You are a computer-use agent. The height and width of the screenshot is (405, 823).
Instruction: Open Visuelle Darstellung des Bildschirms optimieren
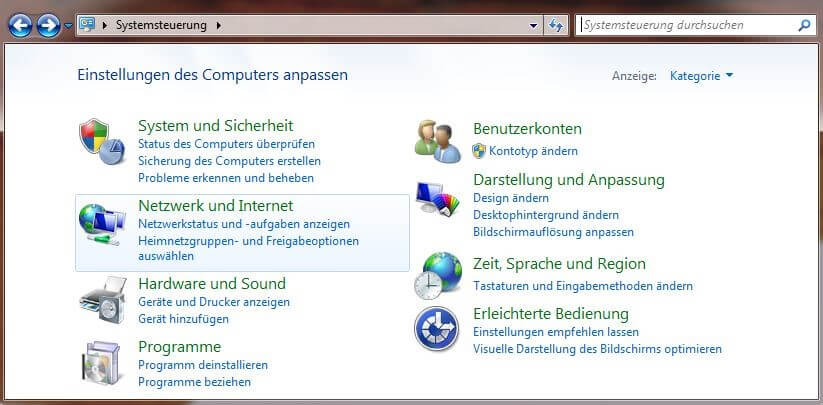[x=597, y=349]
